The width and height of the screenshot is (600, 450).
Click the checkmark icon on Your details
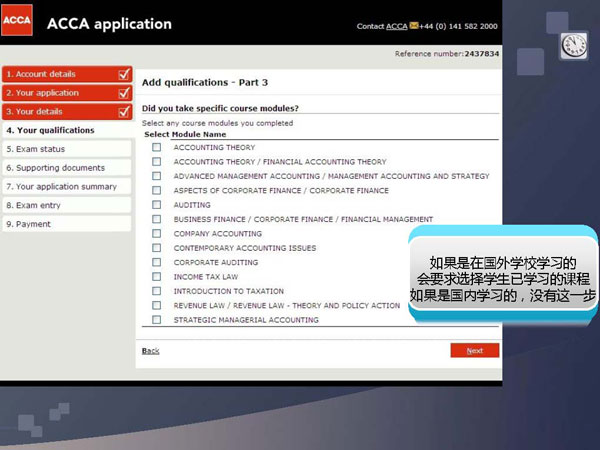pyautogui.click(x=124, y=111)
